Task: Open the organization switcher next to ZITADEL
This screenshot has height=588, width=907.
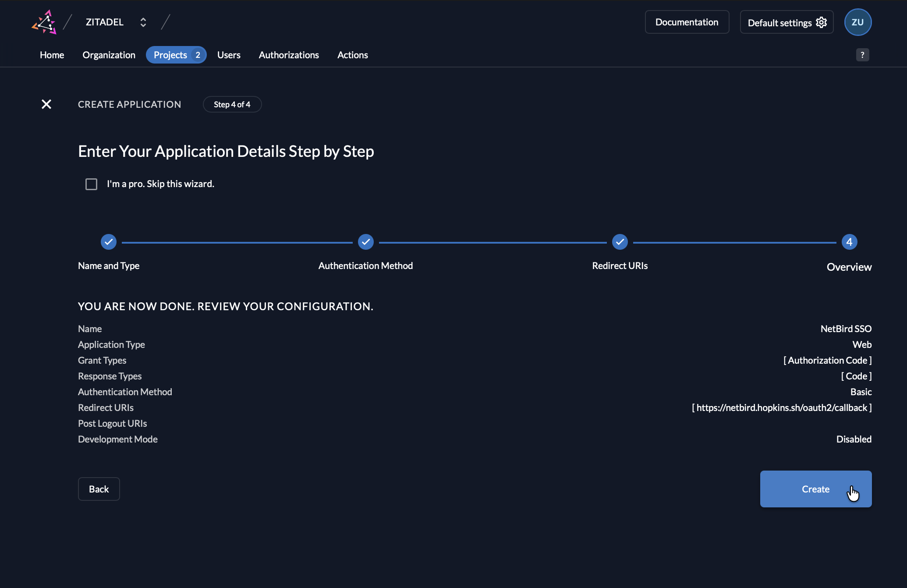Action: (143, 22)
